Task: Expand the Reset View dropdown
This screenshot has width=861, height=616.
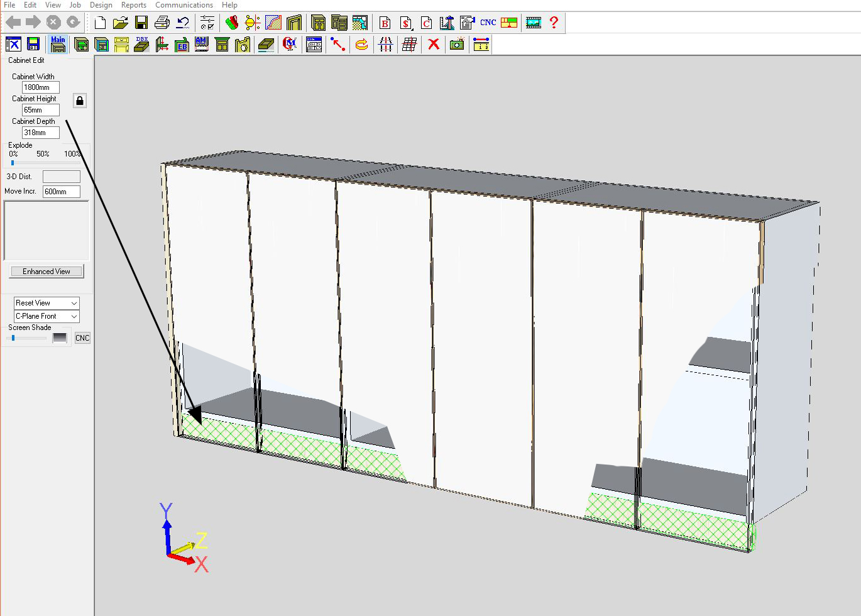Action: (47, 303)
